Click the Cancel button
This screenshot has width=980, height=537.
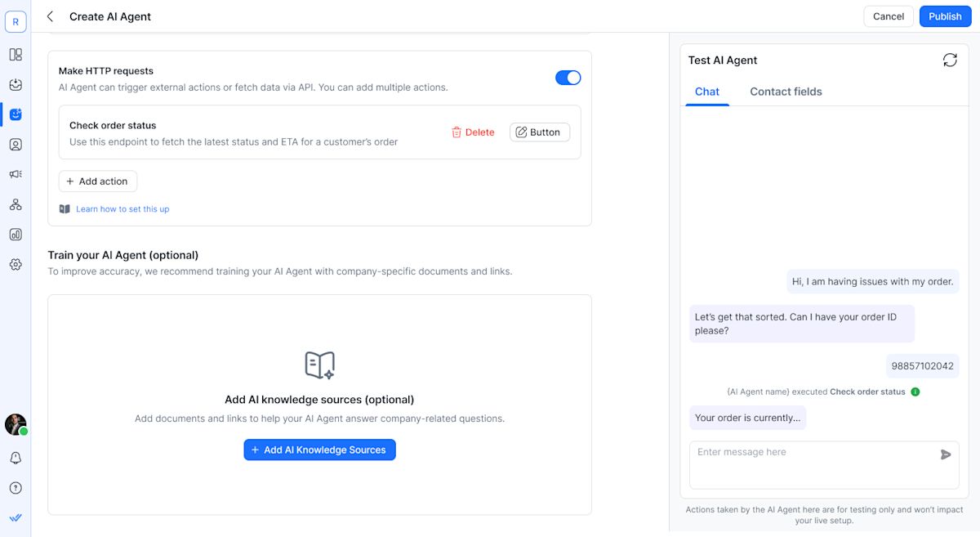[x=888, y=16]
